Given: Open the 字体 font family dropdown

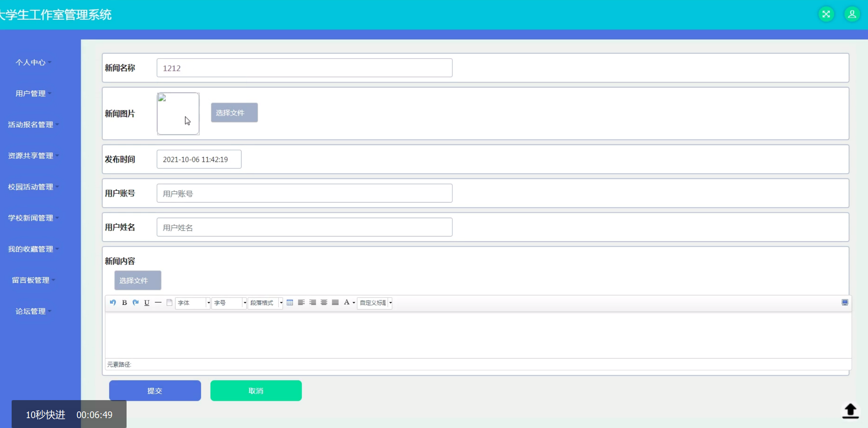Looking at the screenshot, I should point(193,303).
